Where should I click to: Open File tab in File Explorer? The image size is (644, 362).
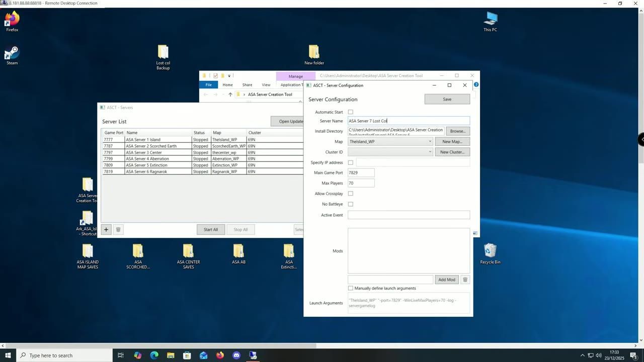tap(208, 84)
